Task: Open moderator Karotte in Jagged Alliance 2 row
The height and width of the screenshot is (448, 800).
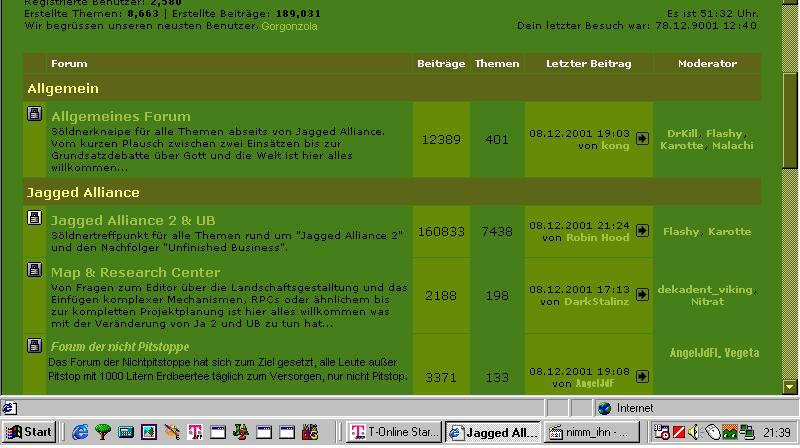Action: point(729,232)
